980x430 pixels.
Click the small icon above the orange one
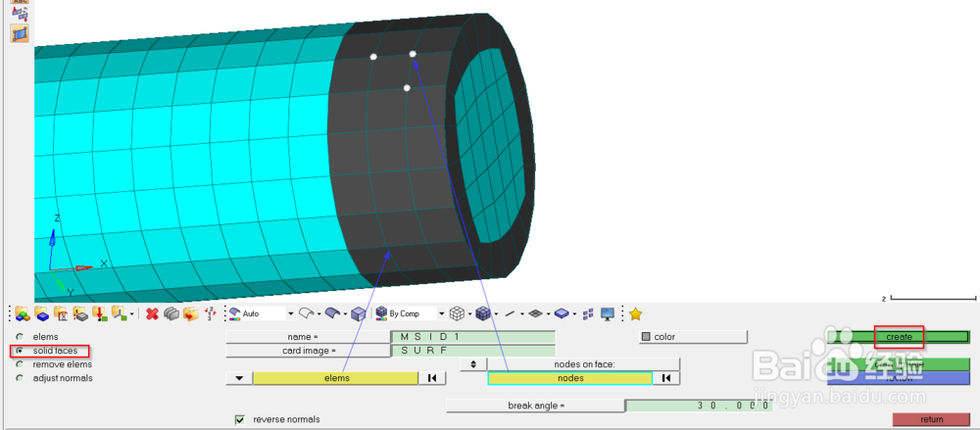pos(20,13)
